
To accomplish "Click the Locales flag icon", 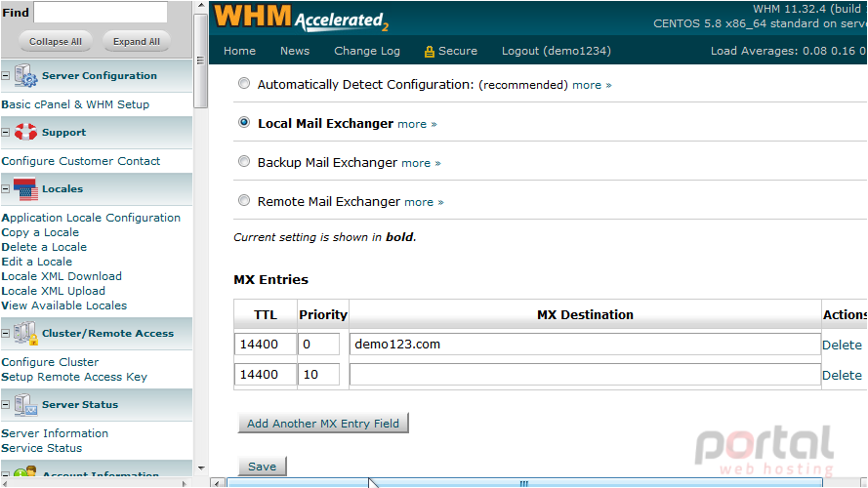I will click(25, 188).
